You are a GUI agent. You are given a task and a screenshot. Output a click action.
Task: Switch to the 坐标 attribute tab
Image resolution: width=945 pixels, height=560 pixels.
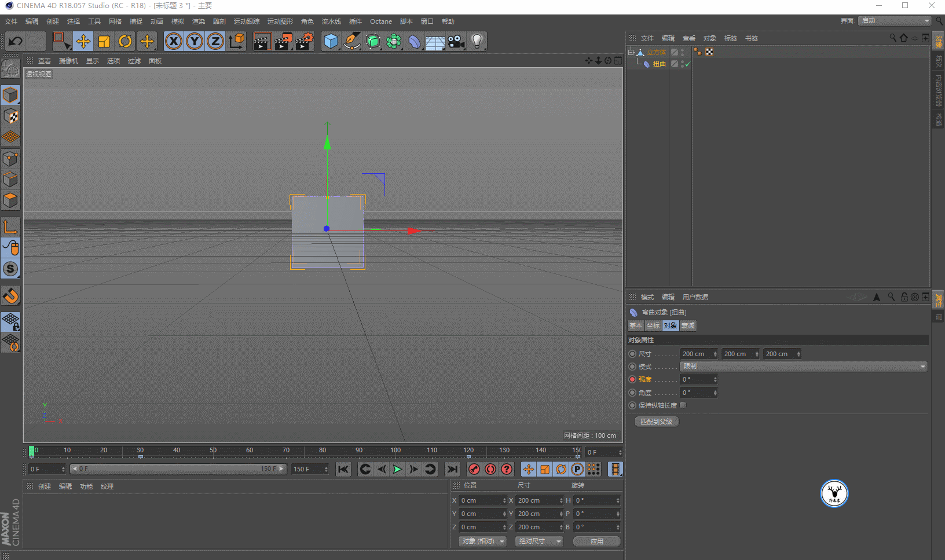[653, 326]
